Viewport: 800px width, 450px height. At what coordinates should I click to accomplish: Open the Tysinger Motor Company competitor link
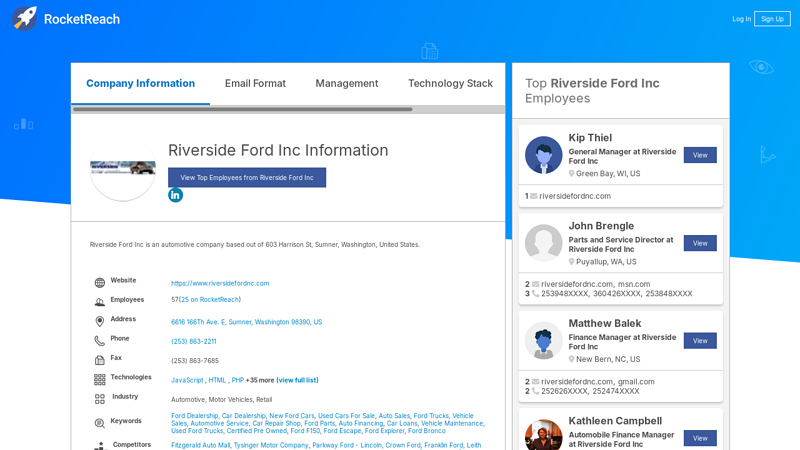click(x=271, y=445)
